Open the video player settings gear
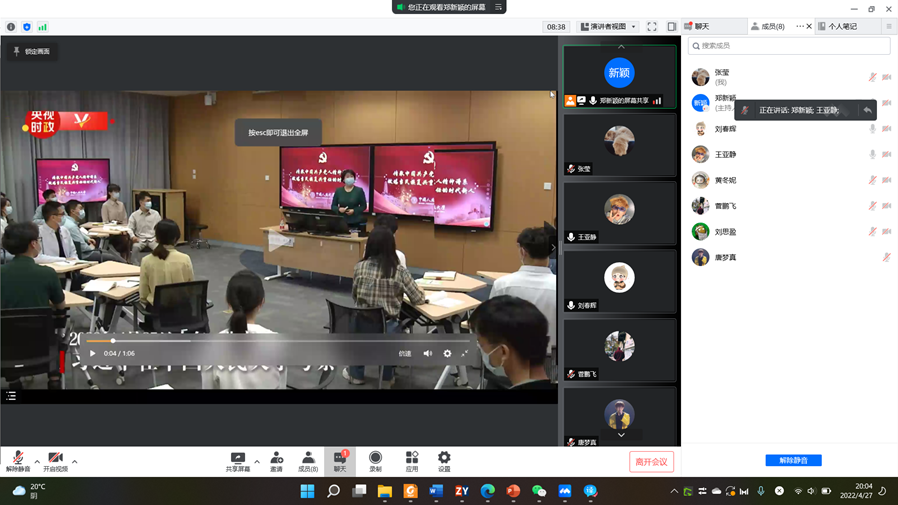The width and height of the screenshot is (898, 505). (x=447, y=353)
